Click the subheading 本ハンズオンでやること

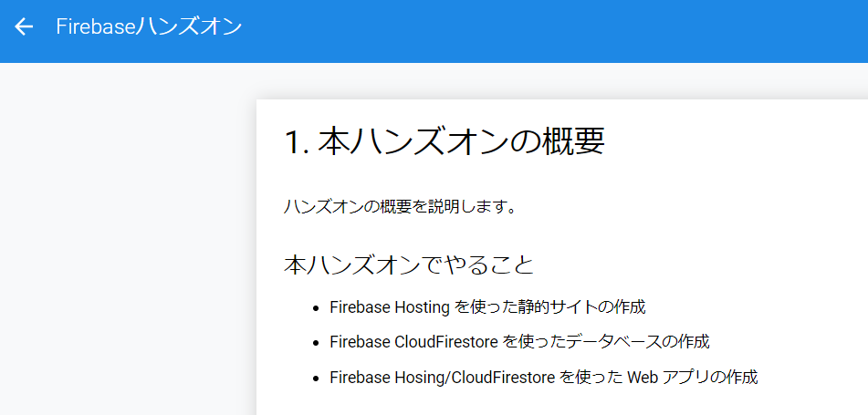point(409,265)
